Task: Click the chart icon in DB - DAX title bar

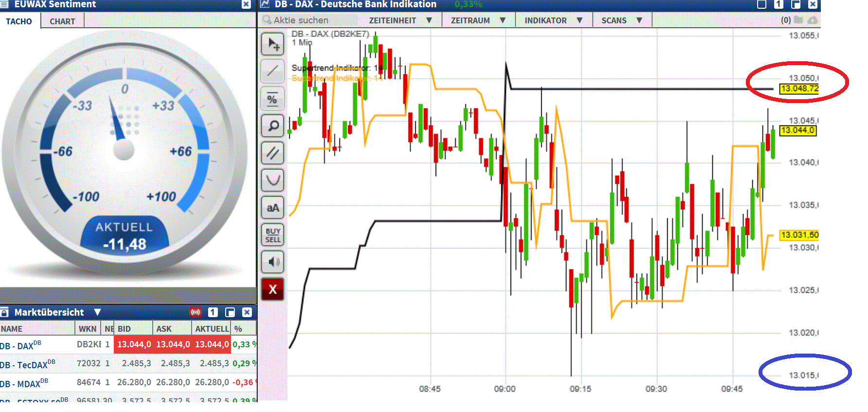Action: point(265,4)
